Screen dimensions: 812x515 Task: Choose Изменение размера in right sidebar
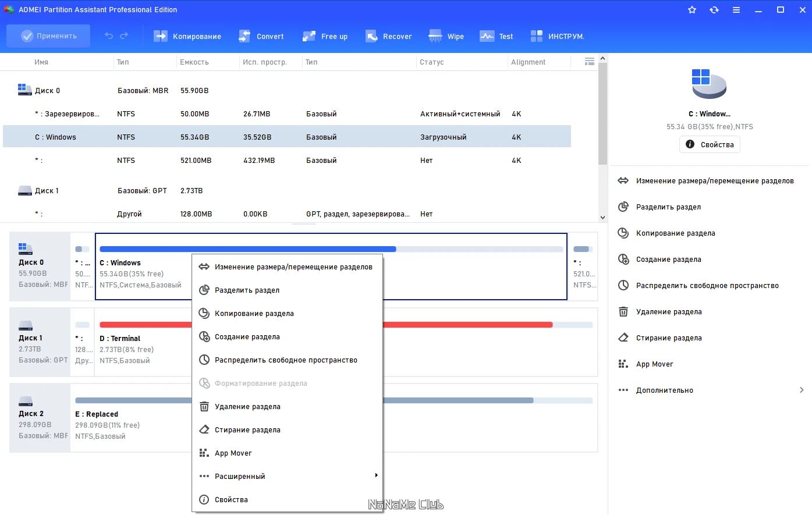click(x=705, y=181)
